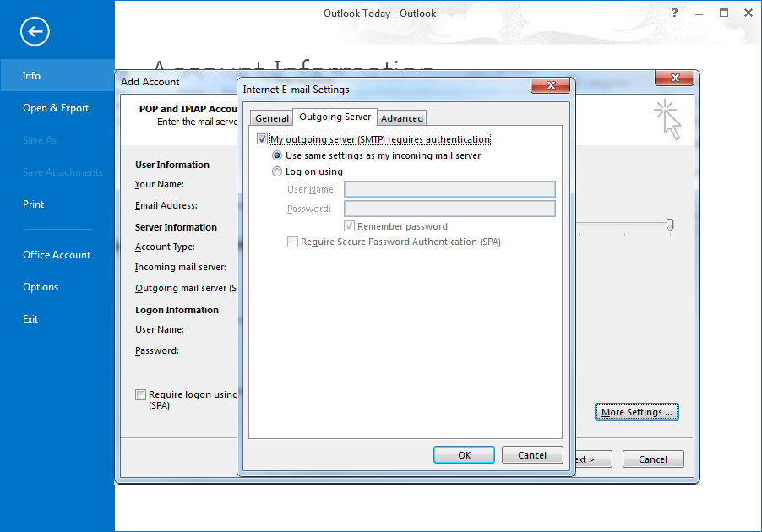Click the back arrow in Backstage view
The height and width of the screenshot is (532, 762).
[35, 33]
